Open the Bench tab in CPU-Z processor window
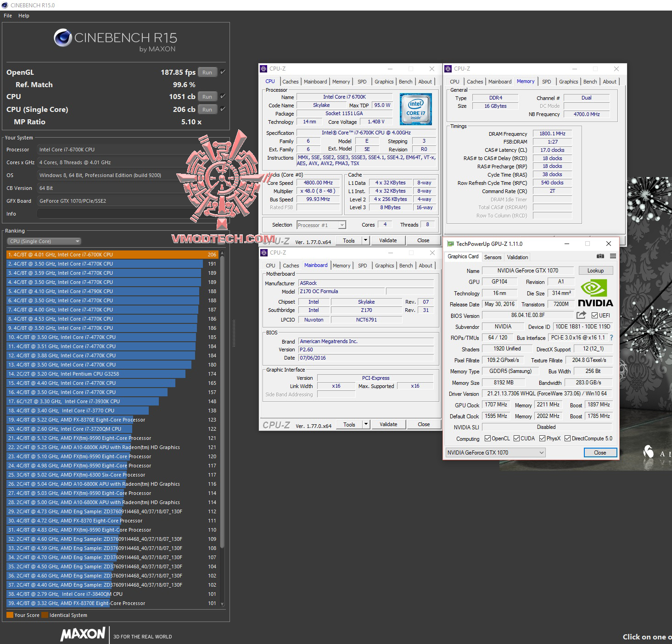This screenshot has width=672, height=644. [405, 82]
